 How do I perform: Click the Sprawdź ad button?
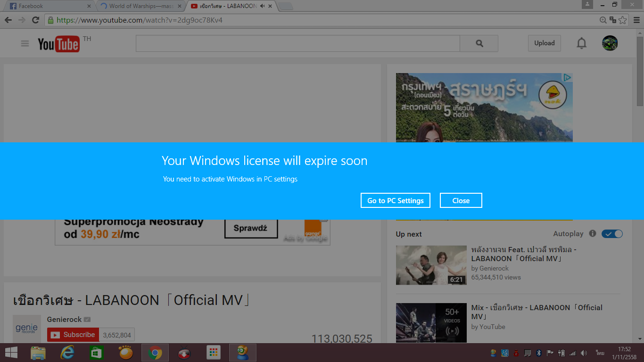[x=250, y=229]
